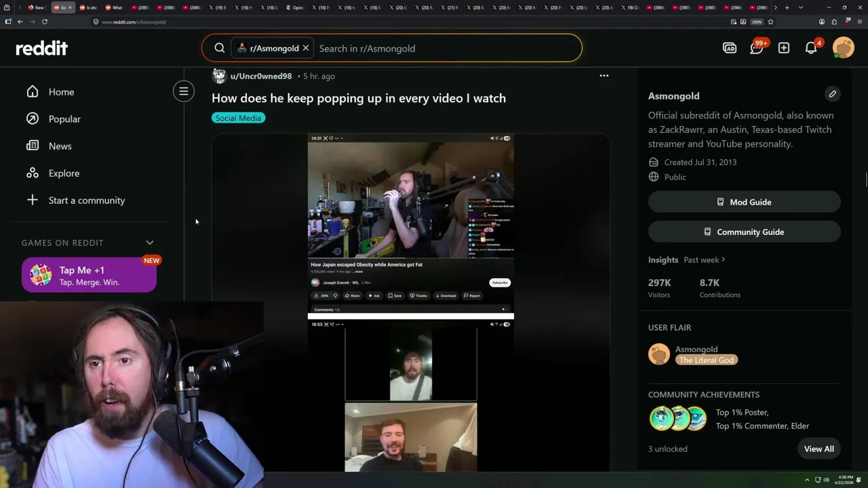Viewport: 868px width, 488px height.
Task: Collapse the left navigation sidebar
Action: click(x=183, y=91)
